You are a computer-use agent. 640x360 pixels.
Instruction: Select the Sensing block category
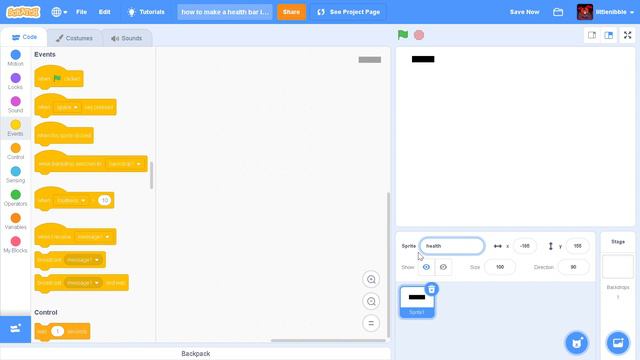[16, 174]
